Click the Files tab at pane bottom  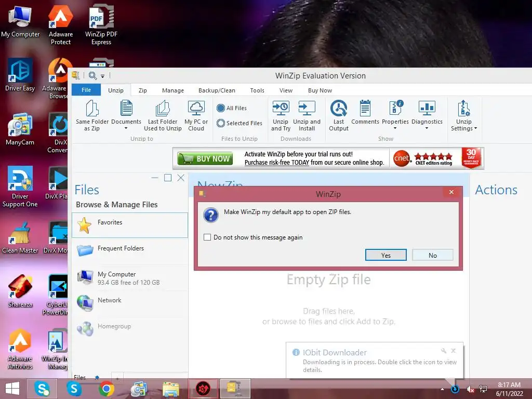click(79, 377)
